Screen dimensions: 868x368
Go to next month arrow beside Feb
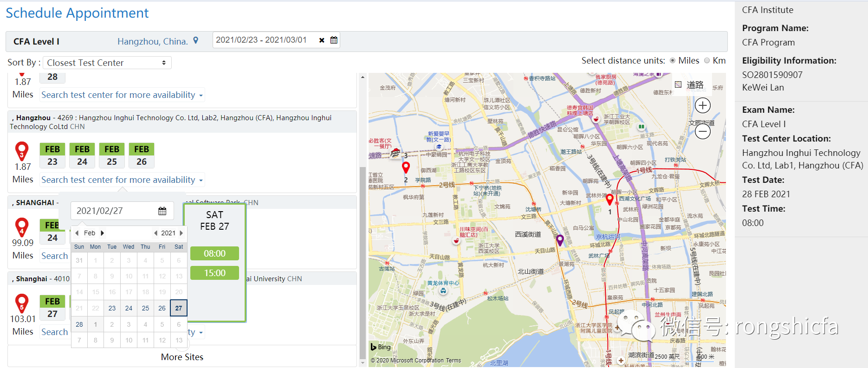point(102,233)
